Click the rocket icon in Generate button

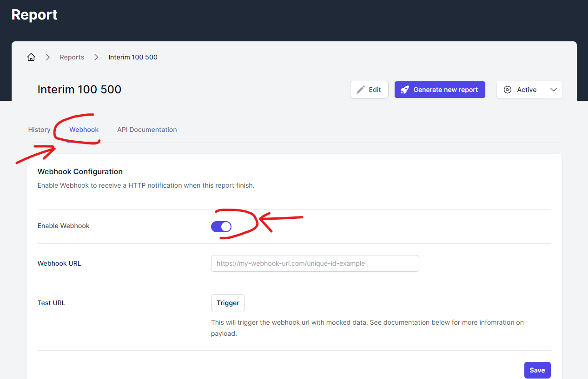click(x=405, y=90)
